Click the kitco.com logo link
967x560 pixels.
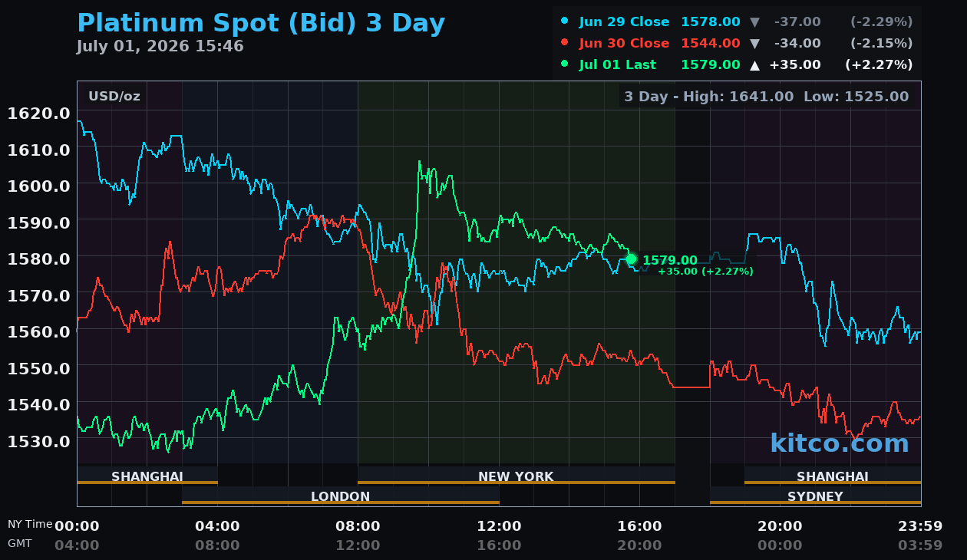840,443
